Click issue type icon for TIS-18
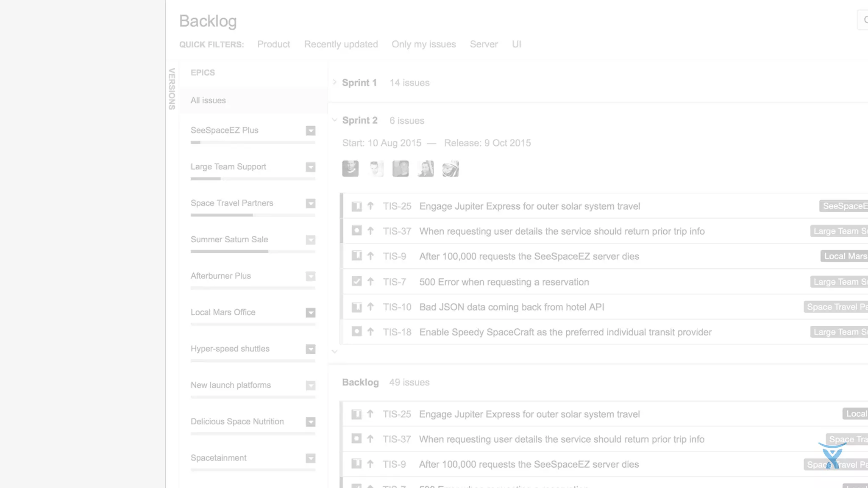This screenshot has width=868, height=488. click(356, 332)
